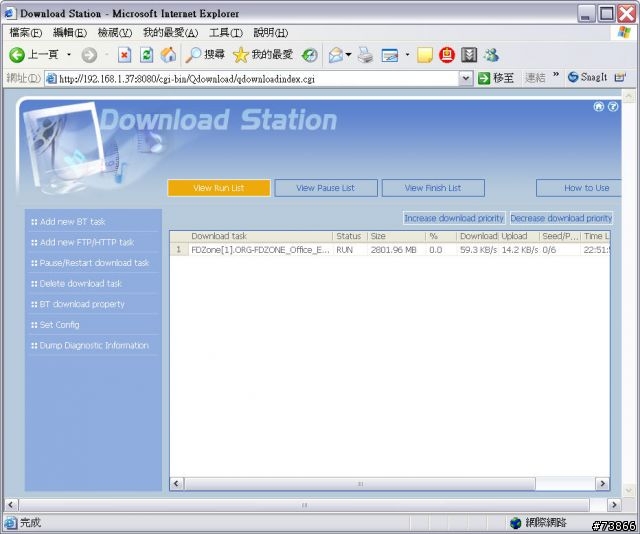Open the 檢視(V) menu
This screenshot has height=534, width=640.
pyautogui.click(x=115, y=32)
